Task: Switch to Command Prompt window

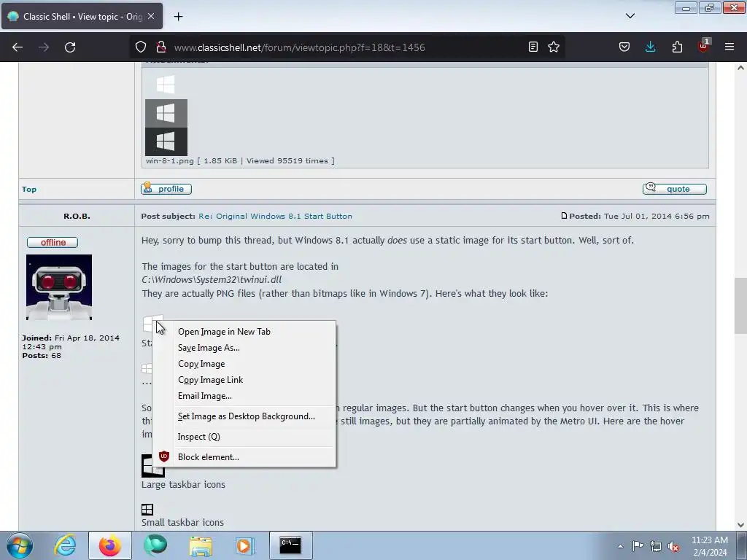Action: [290, 545]
